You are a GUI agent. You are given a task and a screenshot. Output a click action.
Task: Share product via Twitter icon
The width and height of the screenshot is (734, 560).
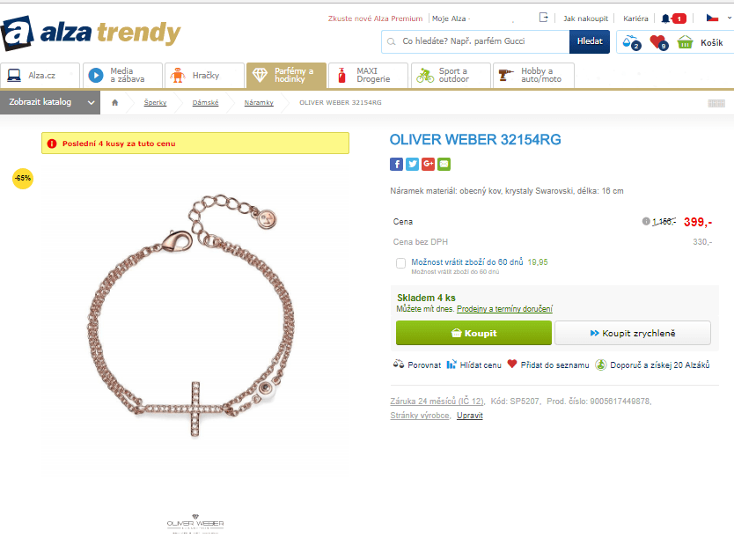pyautogui.click(x=412, y=165)
